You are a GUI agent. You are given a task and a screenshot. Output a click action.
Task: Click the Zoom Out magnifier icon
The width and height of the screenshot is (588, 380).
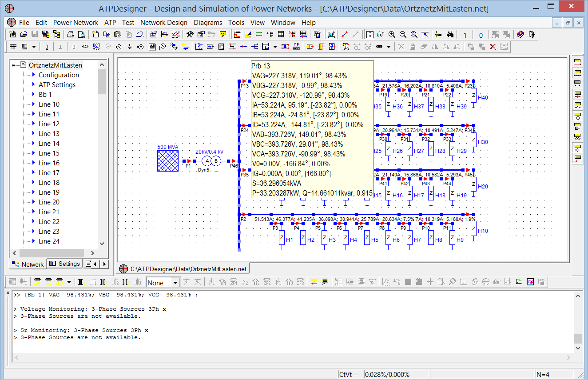[403, 34]
